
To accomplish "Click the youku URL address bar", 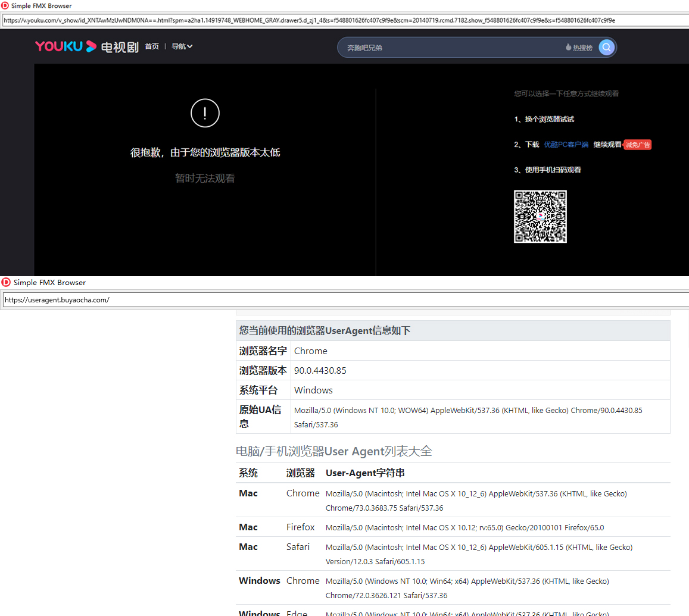I will pyautogui.click(x=344, y=20).
